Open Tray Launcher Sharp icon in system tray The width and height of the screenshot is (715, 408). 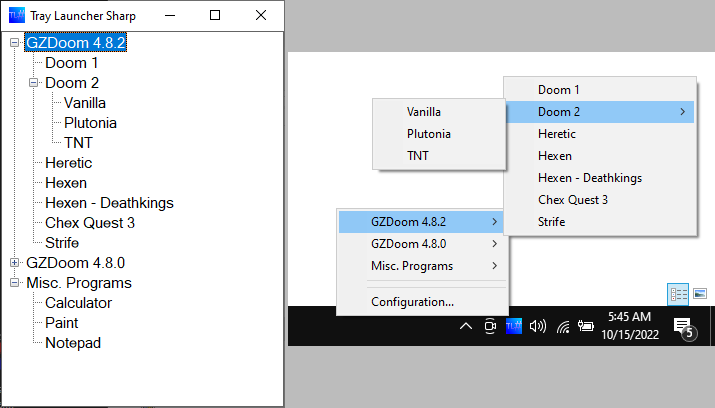point(514,326)
